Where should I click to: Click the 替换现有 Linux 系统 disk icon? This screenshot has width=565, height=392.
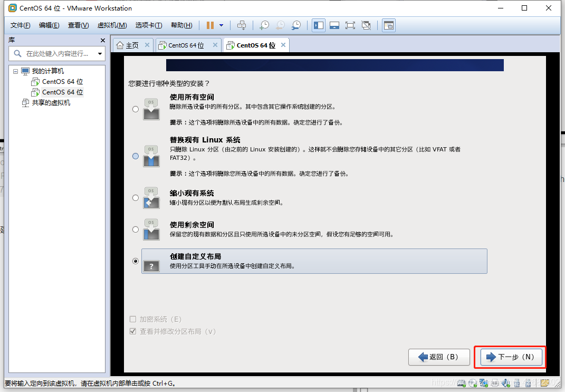coord(151,156)
